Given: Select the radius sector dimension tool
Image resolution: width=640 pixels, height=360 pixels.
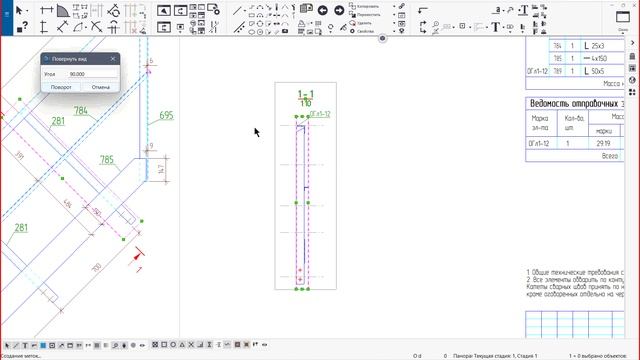Looking at the screenshot, I should tap(62, 11).
